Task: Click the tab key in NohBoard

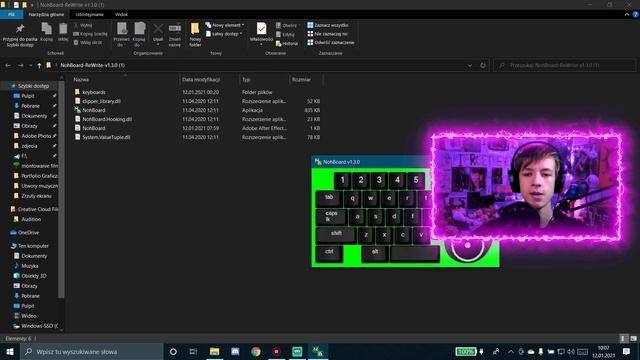Action: (x=329, y=198)
